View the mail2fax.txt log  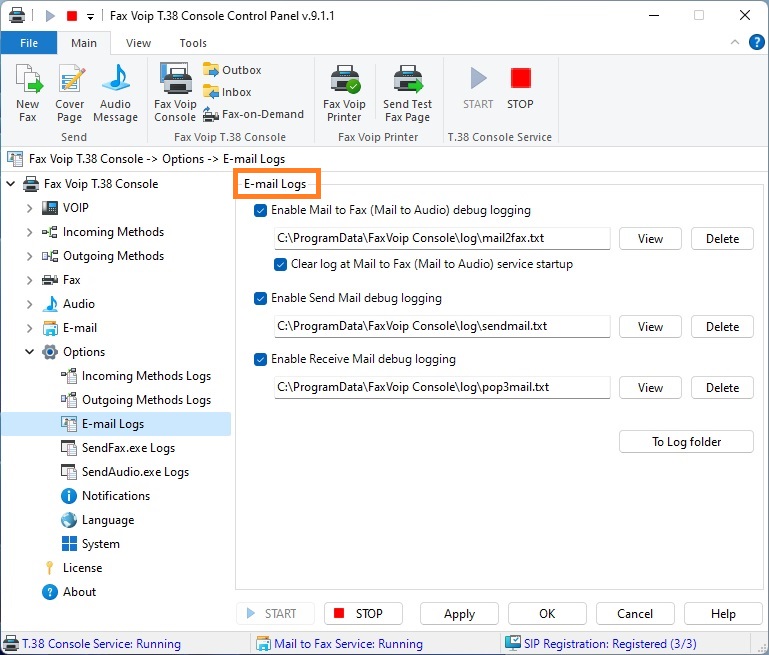(650, 239)
